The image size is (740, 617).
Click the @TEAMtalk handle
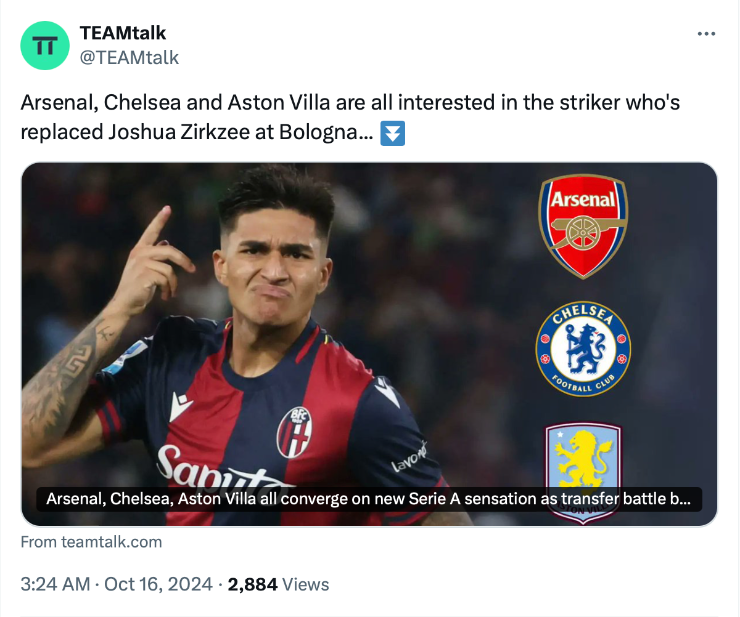click(129, 57)
